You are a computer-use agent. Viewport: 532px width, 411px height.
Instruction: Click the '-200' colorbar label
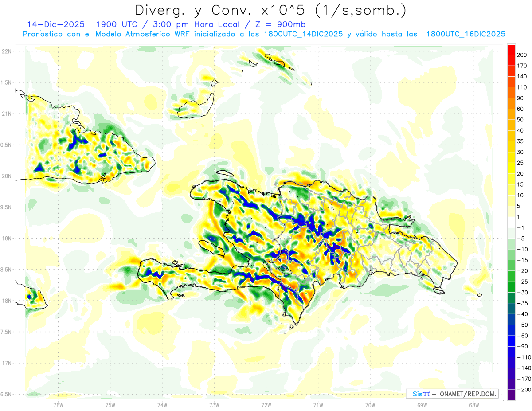pos(524,389)
